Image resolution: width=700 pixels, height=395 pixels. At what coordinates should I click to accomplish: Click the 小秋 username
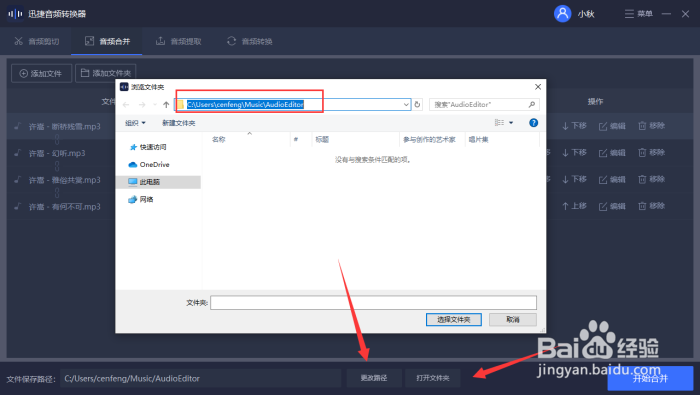(586, 14)
